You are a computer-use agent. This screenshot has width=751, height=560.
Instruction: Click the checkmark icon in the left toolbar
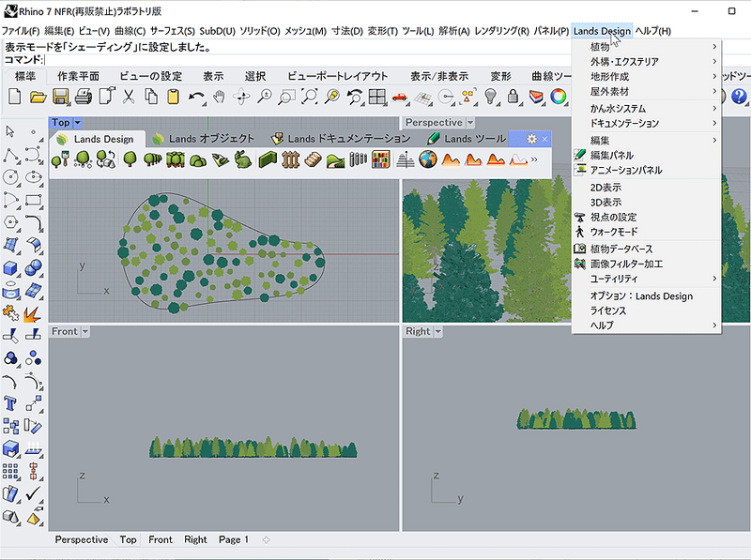pyautogui.click(x=33, y=493)
